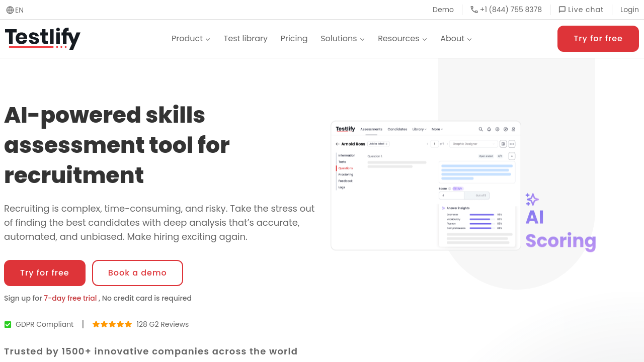Click the Testlify logo
The width and height of the screenshot is (644, 362).
click(43, 39)
